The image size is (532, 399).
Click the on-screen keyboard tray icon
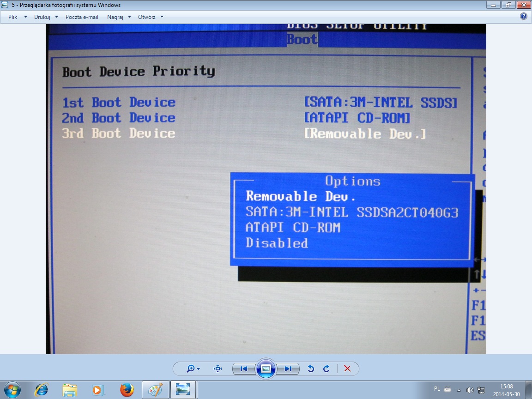(447, 389)
